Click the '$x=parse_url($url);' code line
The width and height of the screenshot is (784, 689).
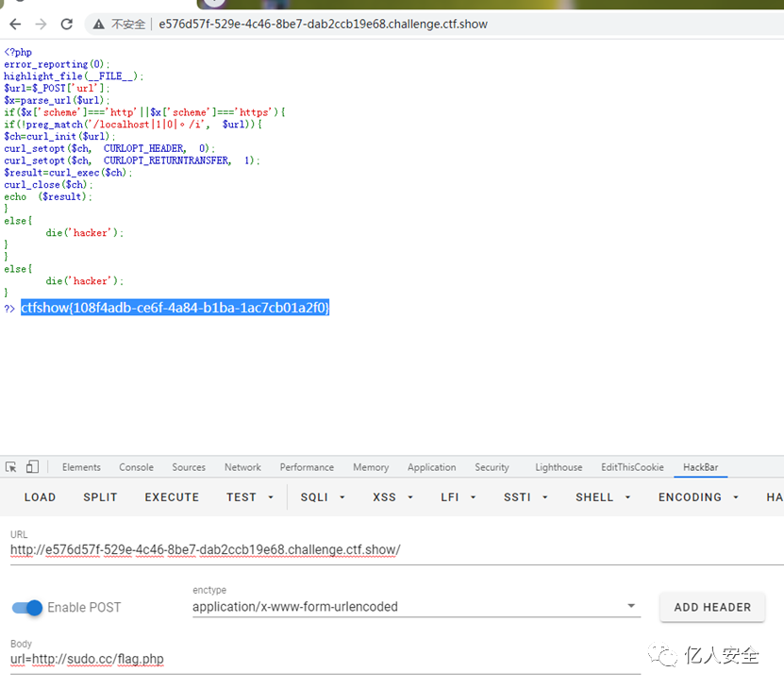pos(57,100)
